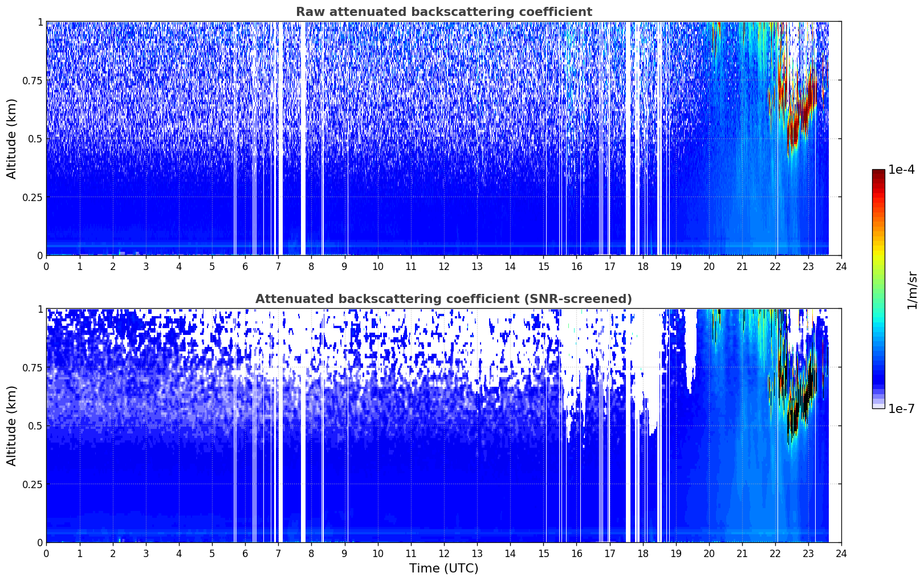Image resolution: width=924 pixels, height=581 pixels.
Task: Click hour tick '12' on raw plot
Action: (443, 267)
